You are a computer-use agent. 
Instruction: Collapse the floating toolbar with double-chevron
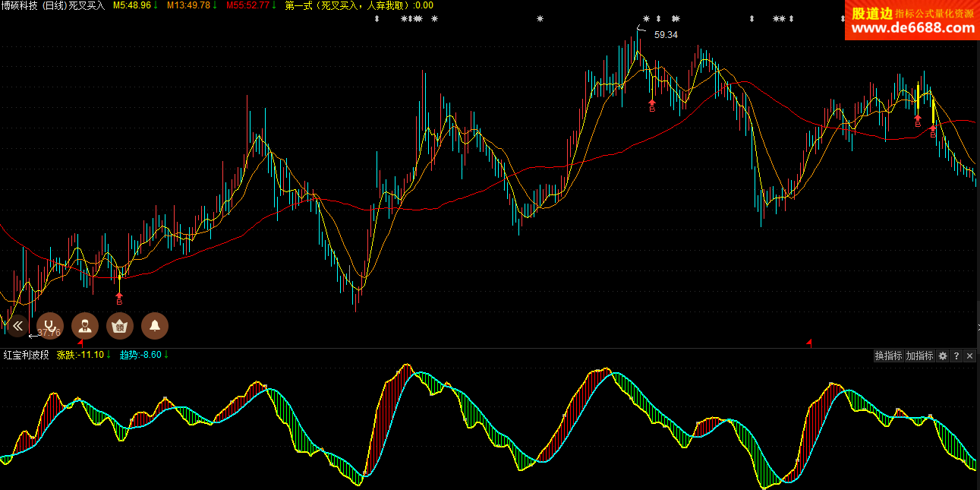[x=17, y=325]
